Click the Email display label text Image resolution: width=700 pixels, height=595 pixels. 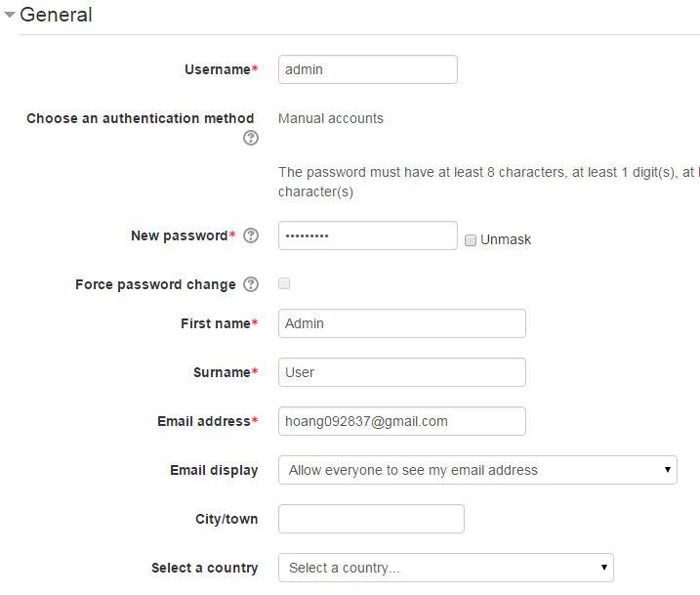pyautogui.click(x=214, y=470)
